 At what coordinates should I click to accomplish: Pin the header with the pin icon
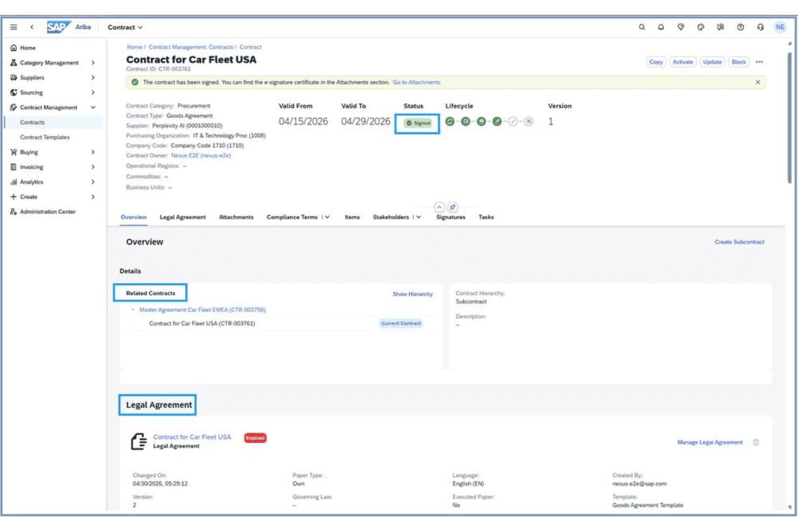click(x=453, y=207)
